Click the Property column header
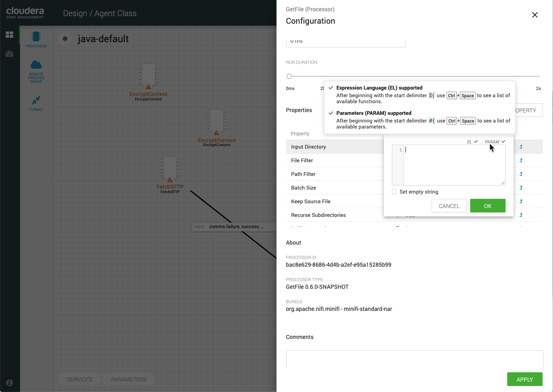The width and height of the screenshot is (553, 392). point(300,134)
